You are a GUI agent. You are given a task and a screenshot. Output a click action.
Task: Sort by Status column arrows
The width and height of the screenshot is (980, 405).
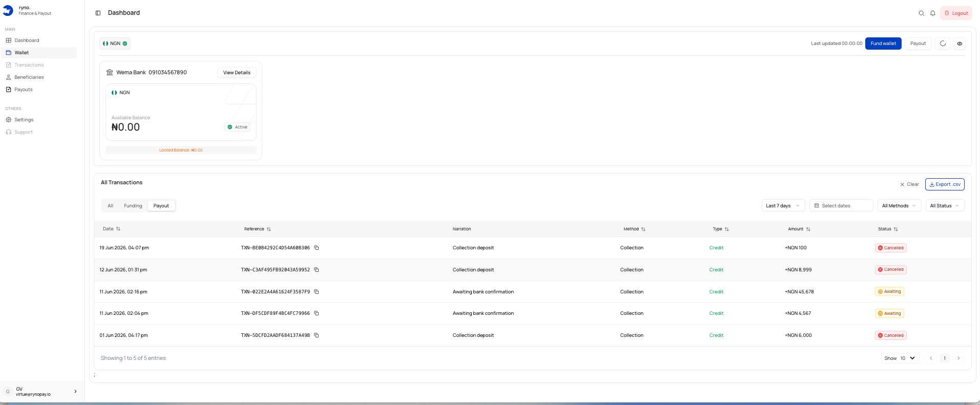(896, 229)
